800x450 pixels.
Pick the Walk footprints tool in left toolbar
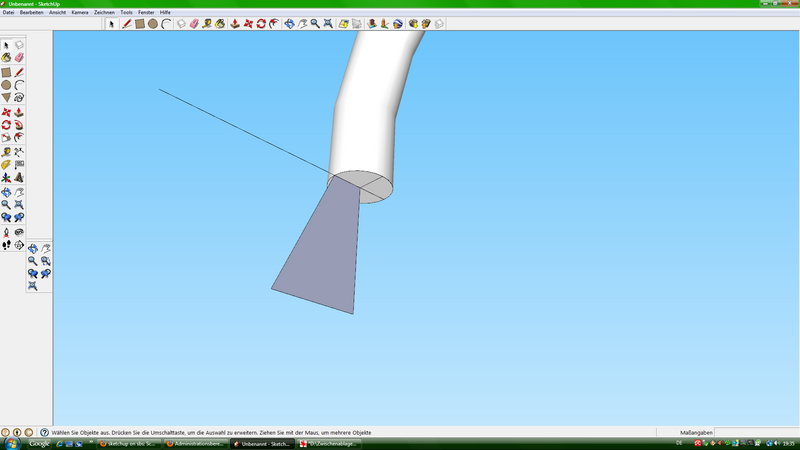click(x=6, y=244)
